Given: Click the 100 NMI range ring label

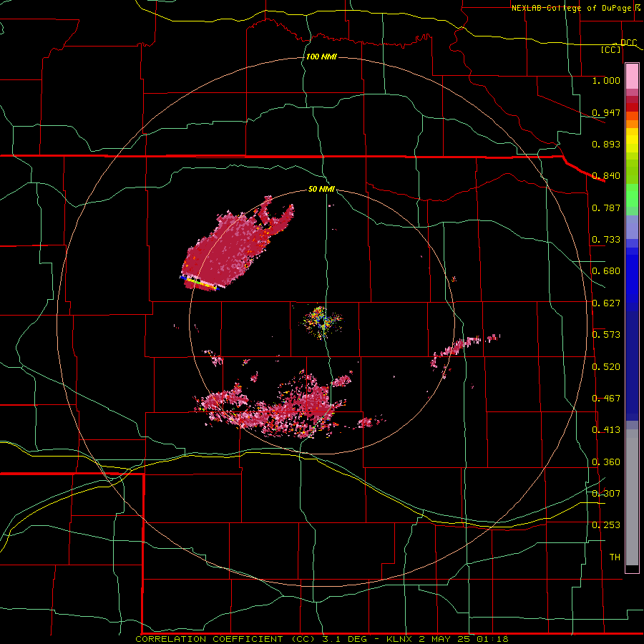Looking at the screenshot, I should (321, 57).
